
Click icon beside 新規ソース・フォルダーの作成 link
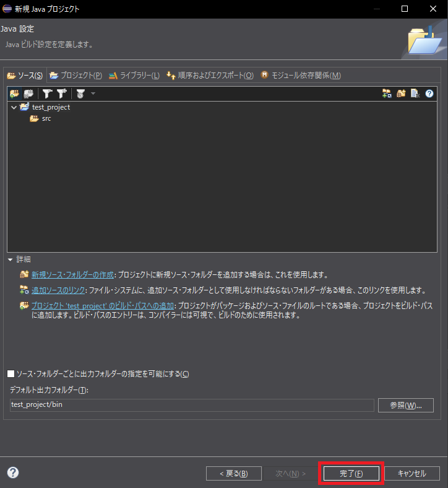tap(24, 274)
